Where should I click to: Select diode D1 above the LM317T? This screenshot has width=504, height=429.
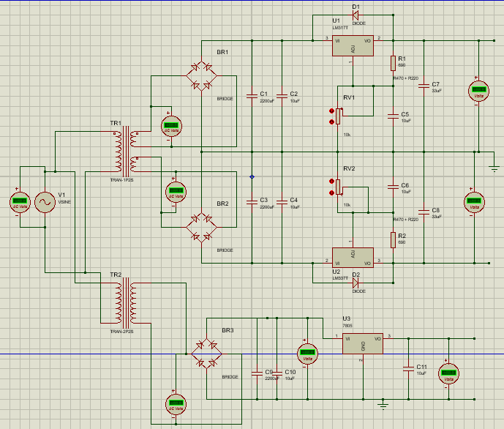pyautogui.click(x=356, y=15)
